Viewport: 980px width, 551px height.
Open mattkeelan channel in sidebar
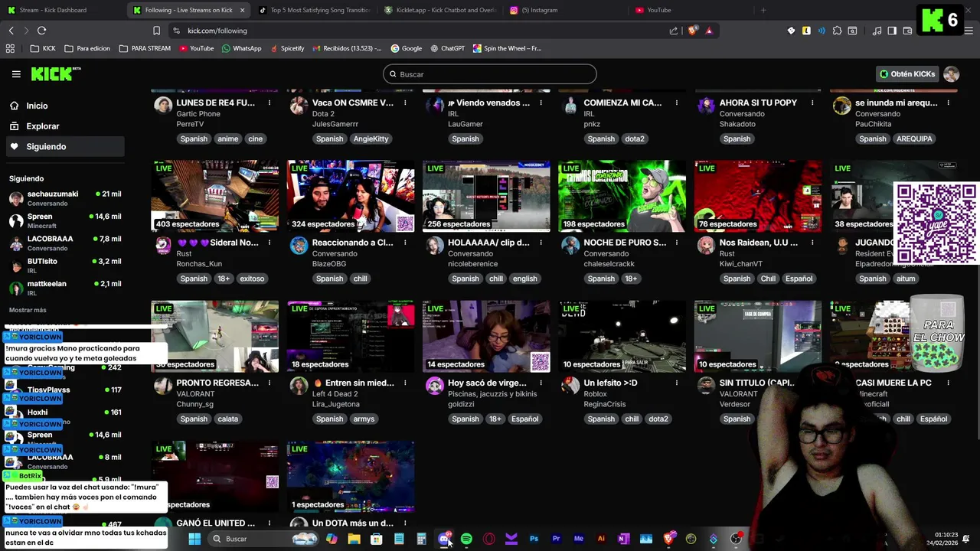click(65, 288)
